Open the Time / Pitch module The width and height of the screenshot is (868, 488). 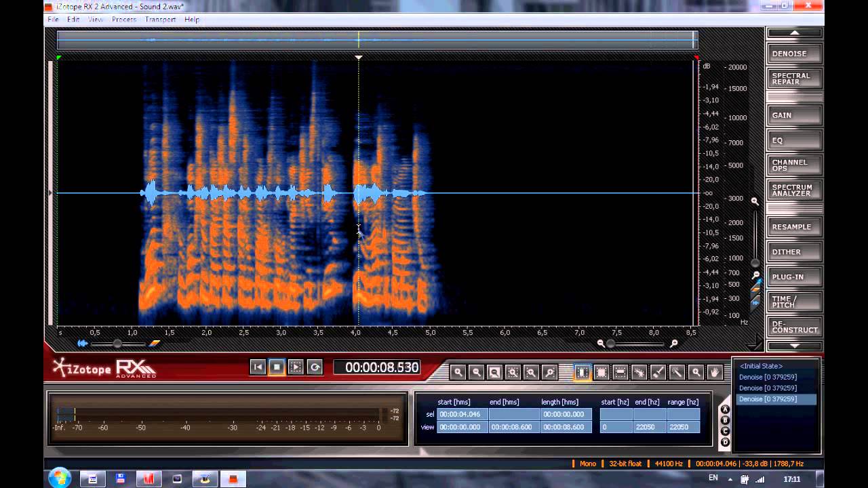click(794, 302)
